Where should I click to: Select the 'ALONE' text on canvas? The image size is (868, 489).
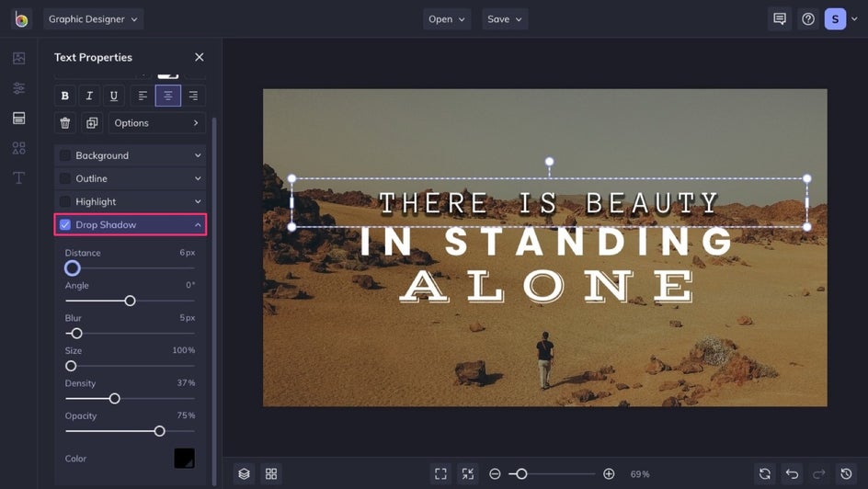546,286
